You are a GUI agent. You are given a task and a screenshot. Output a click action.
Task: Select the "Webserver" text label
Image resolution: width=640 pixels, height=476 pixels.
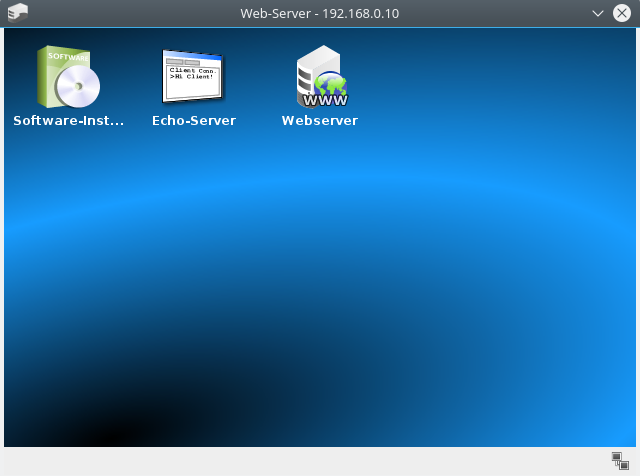coord(320,121)
